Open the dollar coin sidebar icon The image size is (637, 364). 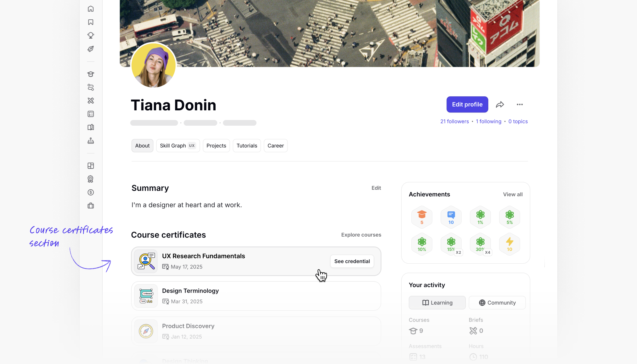[91, 193]
